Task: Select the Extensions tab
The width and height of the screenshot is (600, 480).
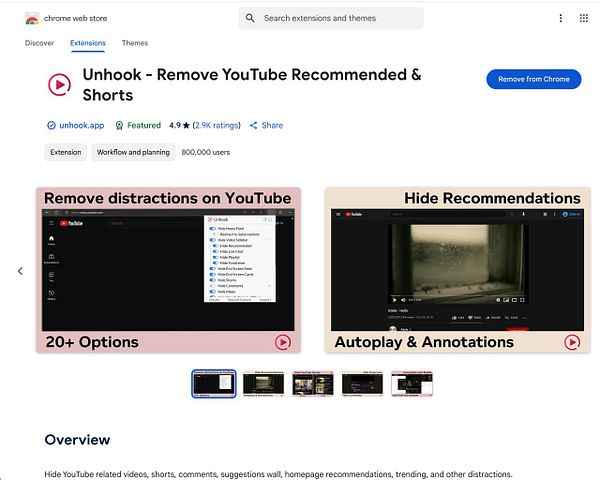Action: 88,43
